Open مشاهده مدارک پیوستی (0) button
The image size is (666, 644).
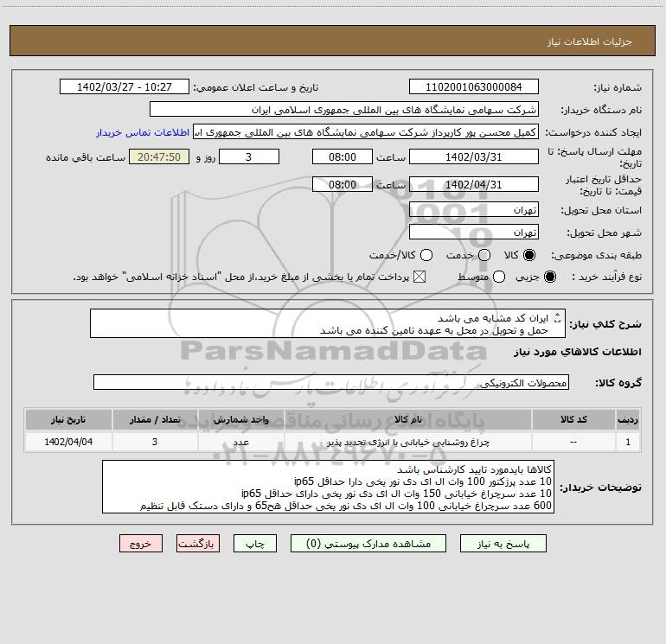[368, 544]
